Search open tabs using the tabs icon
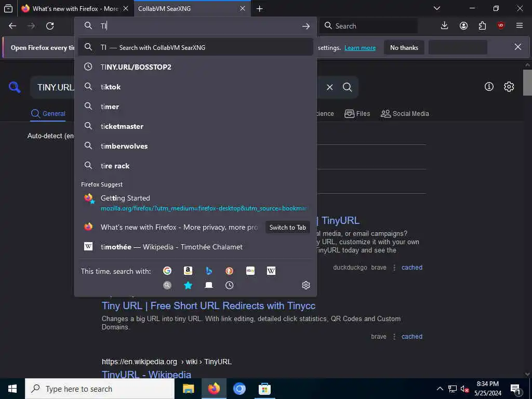This screenshot has width=532, height=399. tap(209, 285)
